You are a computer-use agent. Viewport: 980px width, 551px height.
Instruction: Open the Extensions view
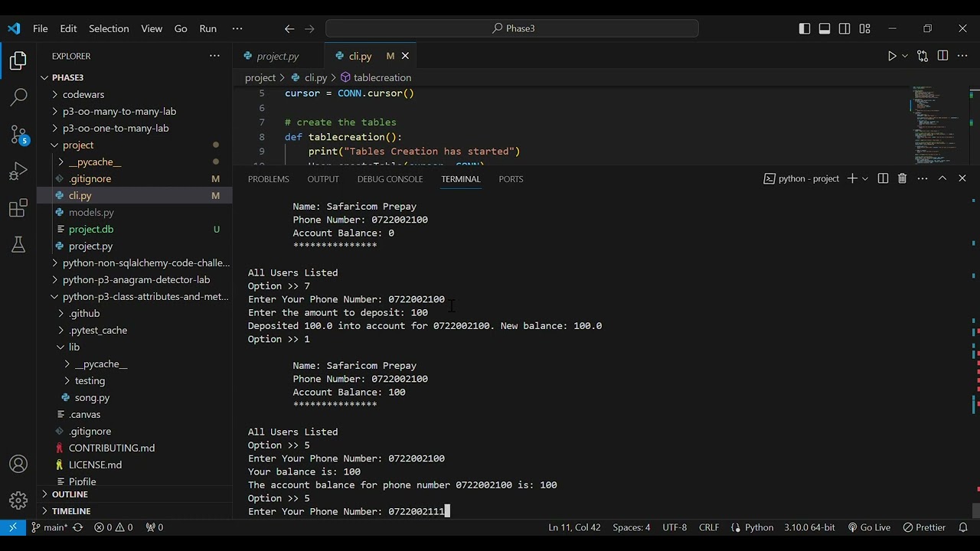[x=18, y=208]
